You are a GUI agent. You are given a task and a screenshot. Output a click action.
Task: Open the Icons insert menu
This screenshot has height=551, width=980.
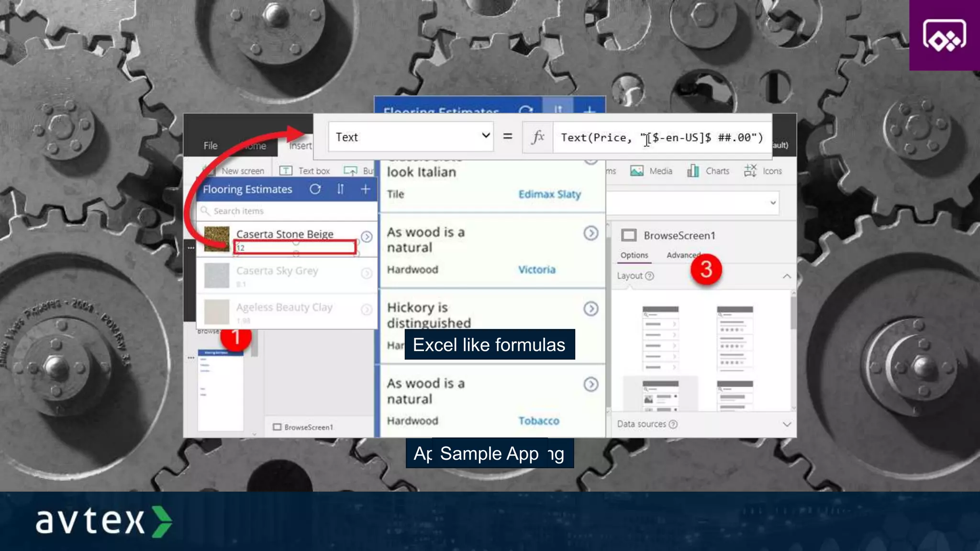point(763,171)
